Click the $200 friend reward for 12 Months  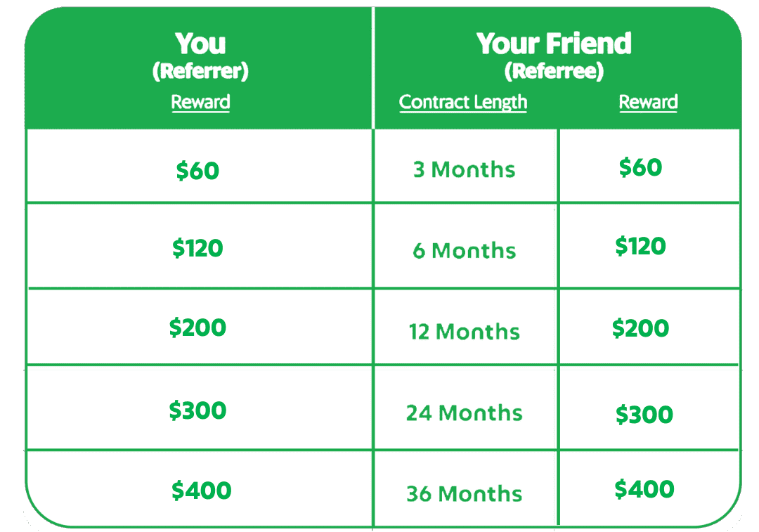click(640, 329)
